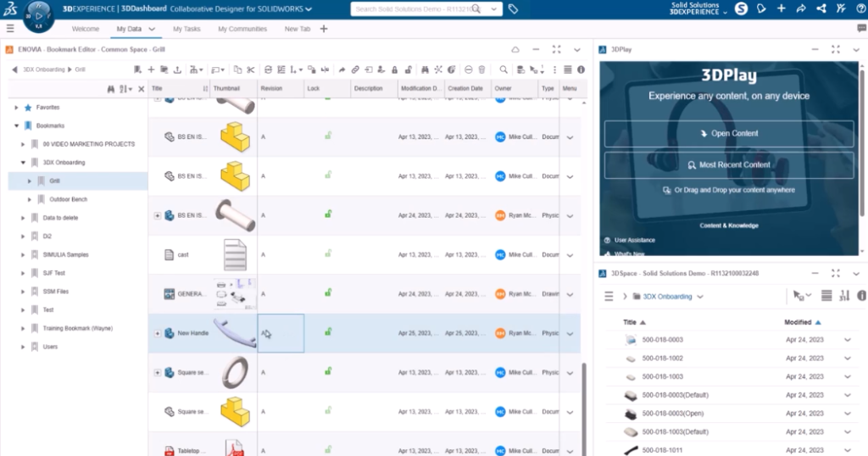Open the My Data tab dropdown chevron
Viewport: 868px width, 456px height.
tap(152, 29)
